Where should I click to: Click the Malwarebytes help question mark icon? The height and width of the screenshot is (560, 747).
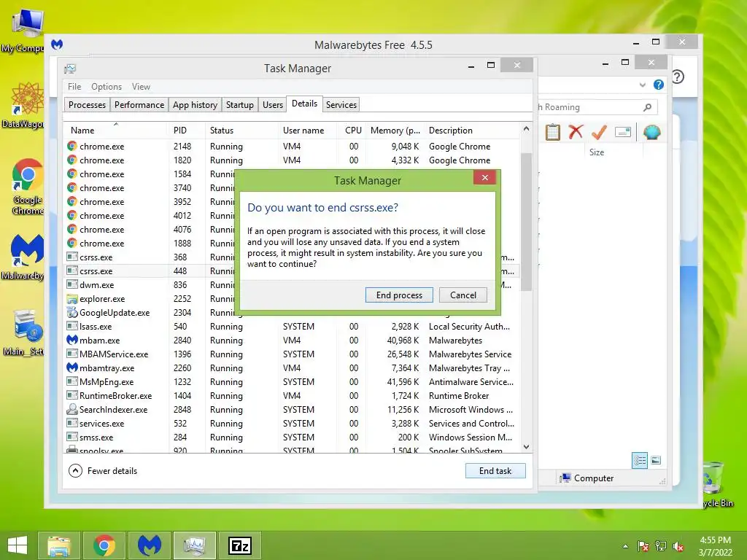point(678,77)
